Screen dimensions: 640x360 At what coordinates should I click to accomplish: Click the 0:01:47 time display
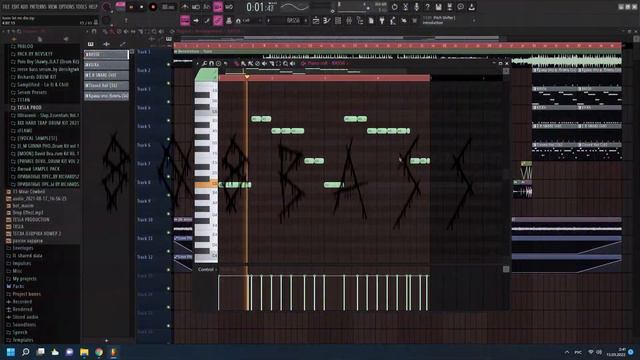[x=261, y=7]
